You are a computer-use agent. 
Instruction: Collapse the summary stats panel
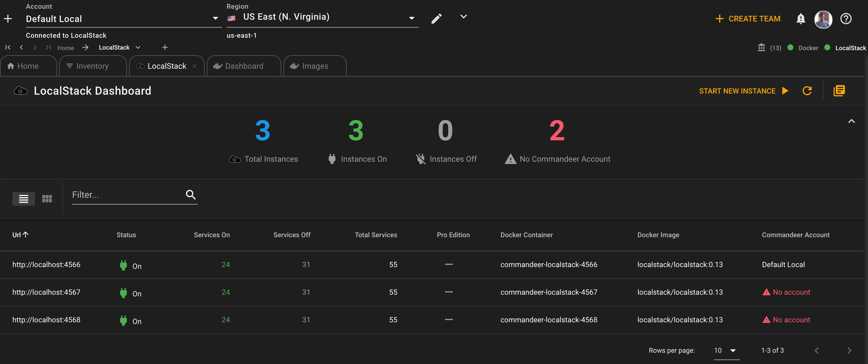click(x=851, y=121)
